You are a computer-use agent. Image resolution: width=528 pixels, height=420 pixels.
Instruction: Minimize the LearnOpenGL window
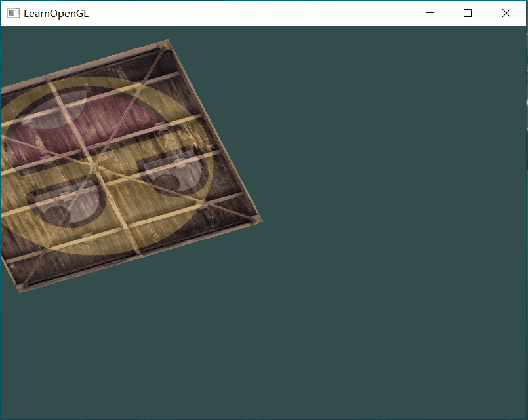(430, 13)
